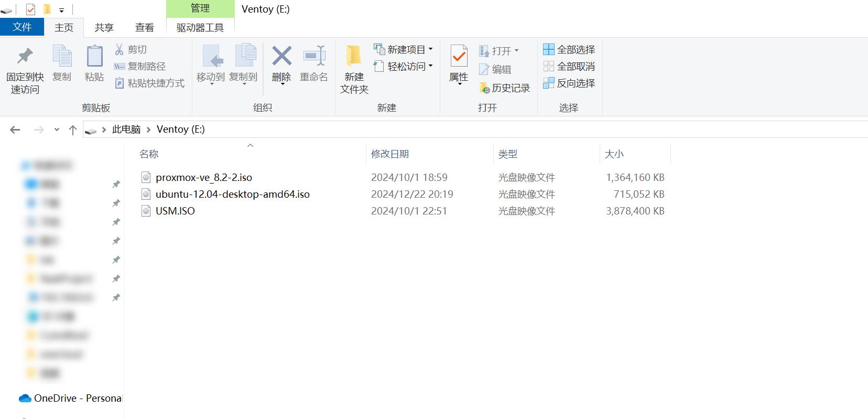This screenshot has width=868, height=419.
Task: Select ubuntu-12.04-desktop-amd64.iso file
Action: point(233,194)
